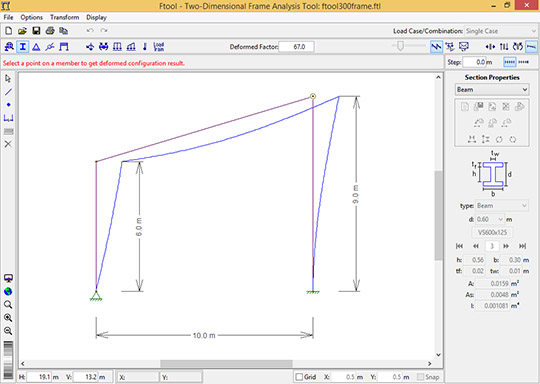Open the uniform distributed load icon
This screenshot has width=540, height=384.
(x=117, y=46)
